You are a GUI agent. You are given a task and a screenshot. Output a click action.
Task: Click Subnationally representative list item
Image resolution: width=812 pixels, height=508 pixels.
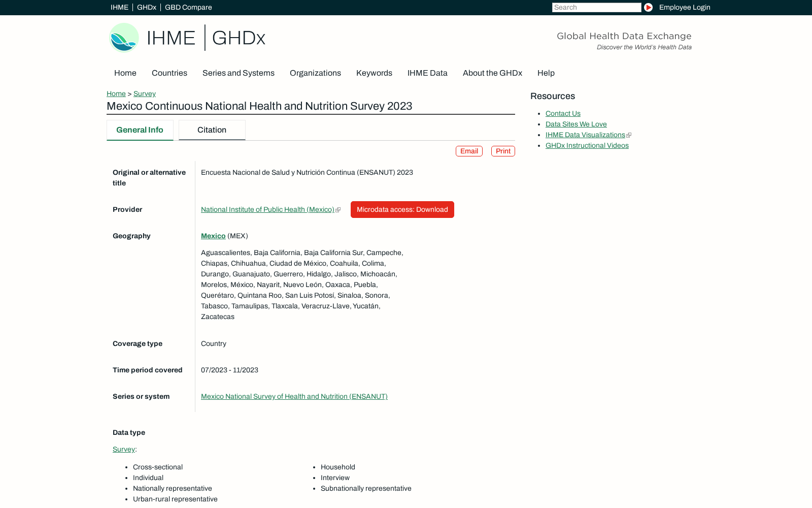[366, 488]
